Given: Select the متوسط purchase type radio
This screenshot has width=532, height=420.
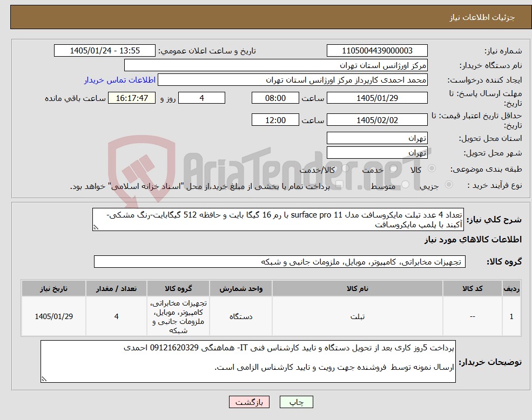Looking at the screenshot, I should [406, 185].
